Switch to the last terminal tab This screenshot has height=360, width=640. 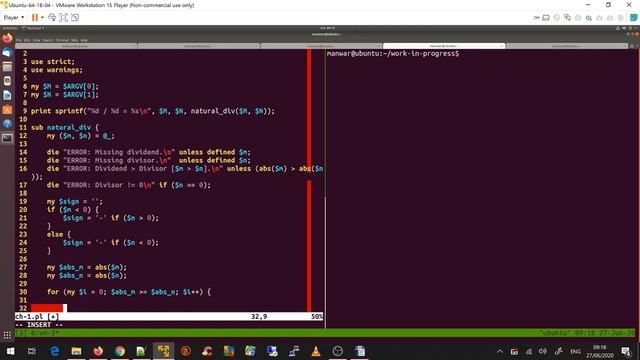[567, 46]
